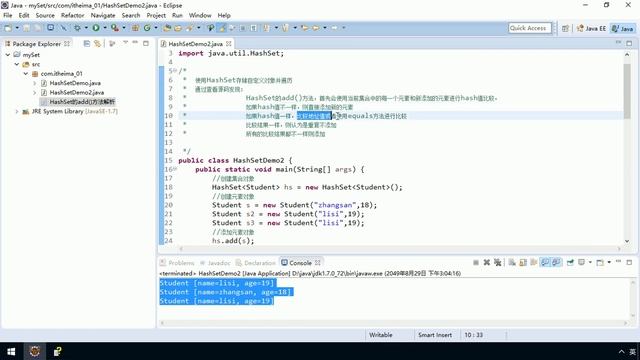640x360 pixels.
Task: Open the Package Explorer View Menu
Action: point(125,43)
